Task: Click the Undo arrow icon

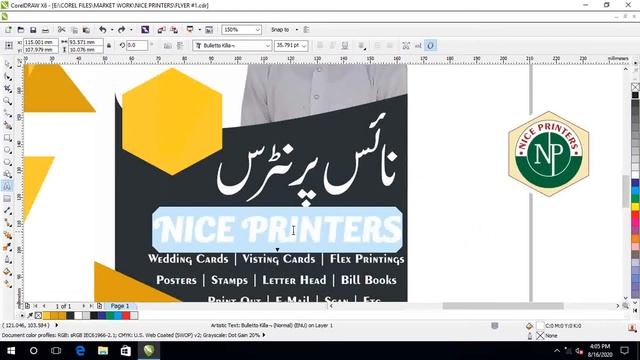Action: tap(102, 30)
